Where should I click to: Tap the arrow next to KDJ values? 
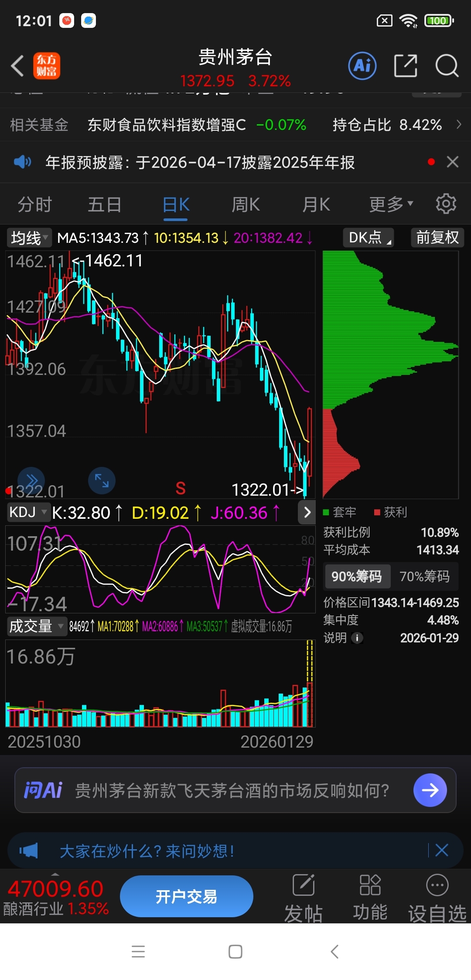(x=307, y=512)
